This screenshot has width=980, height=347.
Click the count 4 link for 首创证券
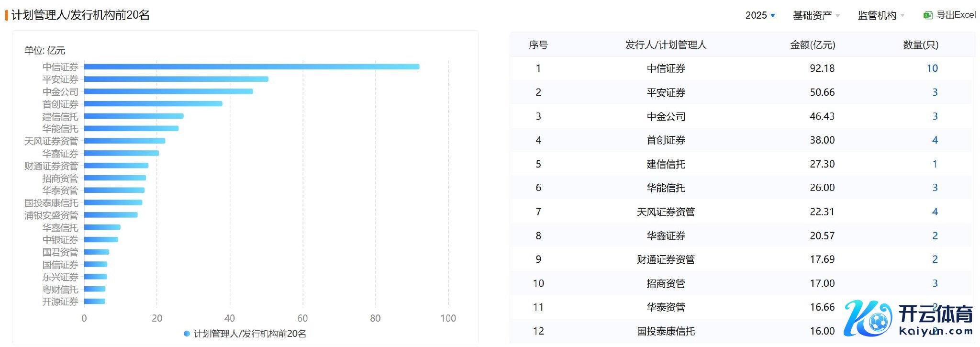pos(934,140)
